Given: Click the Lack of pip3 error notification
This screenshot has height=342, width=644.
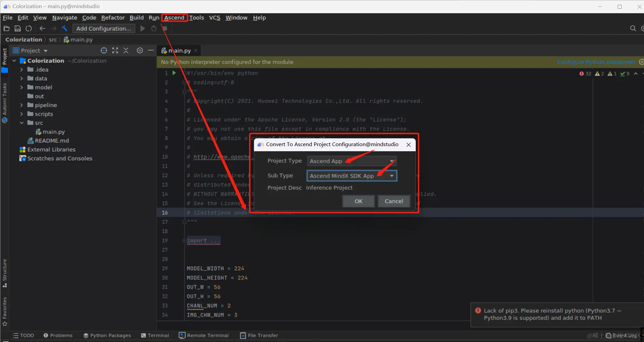Looking at the screenshot, I should [x=557, y=315].
